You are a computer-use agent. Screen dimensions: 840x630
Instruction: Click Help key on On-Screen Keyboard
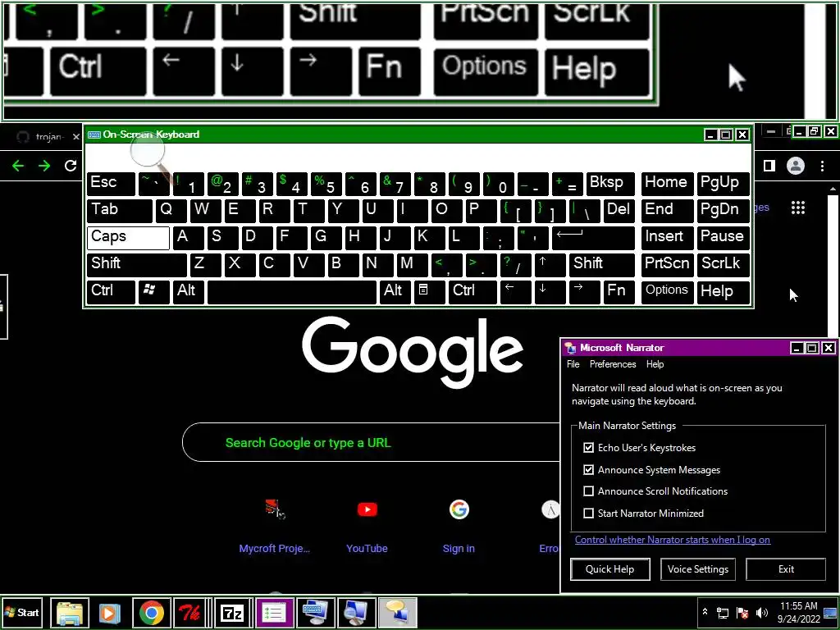click(724, 292)
